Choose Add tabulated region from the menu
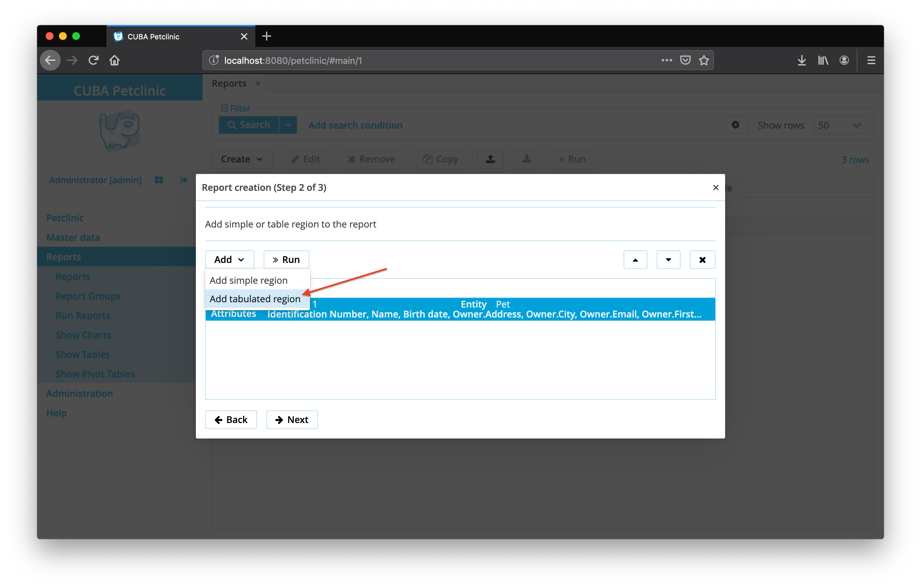This screenshot has width=921, height=588. pyautogui.click(x=255, y=299)
